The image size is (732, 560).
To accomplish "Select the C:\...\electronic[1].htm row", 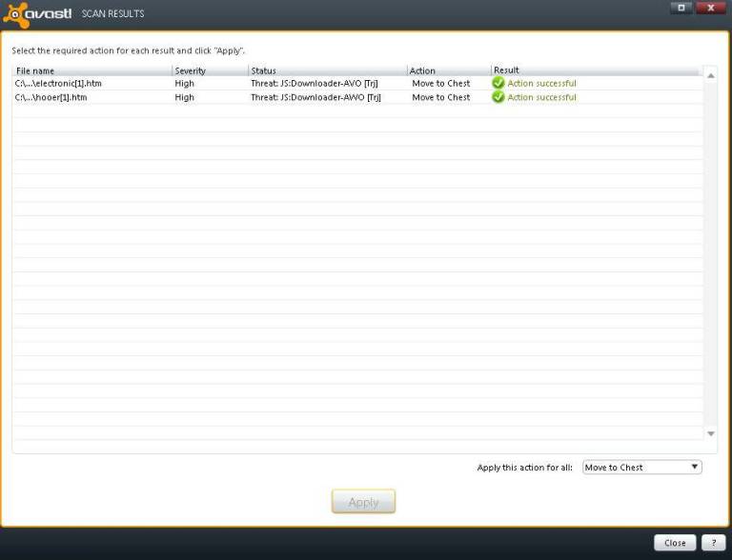I will pyautogui.click(x=357, y=83).
